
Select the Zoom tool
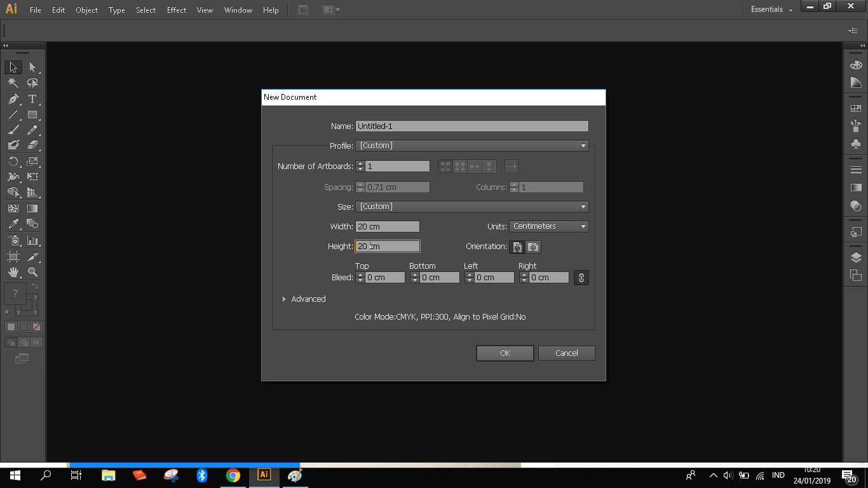(x=32, y=272)
